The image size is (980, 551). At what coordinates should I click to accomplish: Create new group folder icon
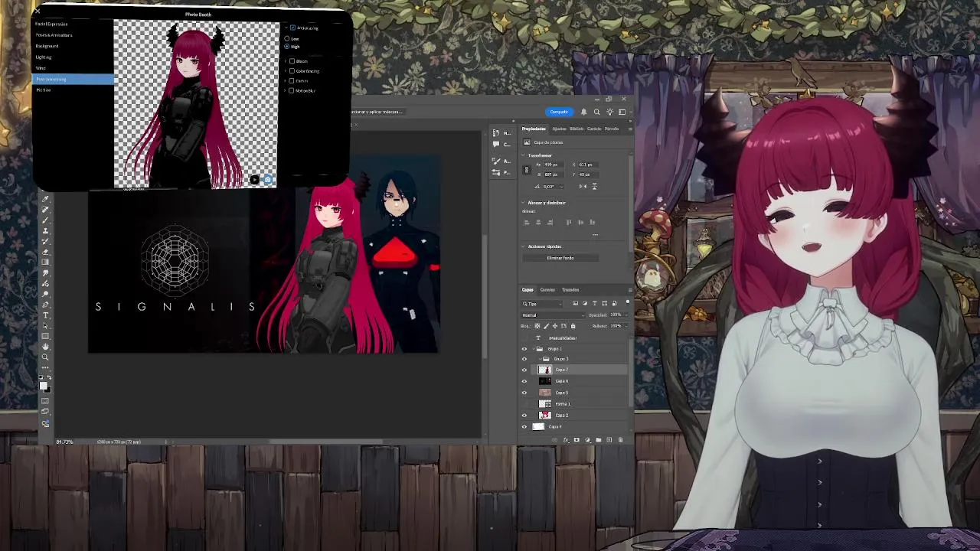pos(598,440)
